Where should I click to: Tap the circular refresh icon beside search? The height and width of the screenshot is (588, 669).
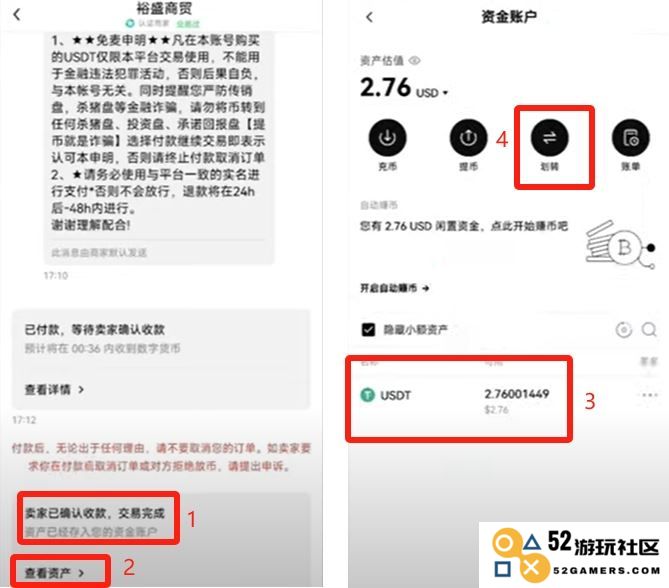[623, 330]
